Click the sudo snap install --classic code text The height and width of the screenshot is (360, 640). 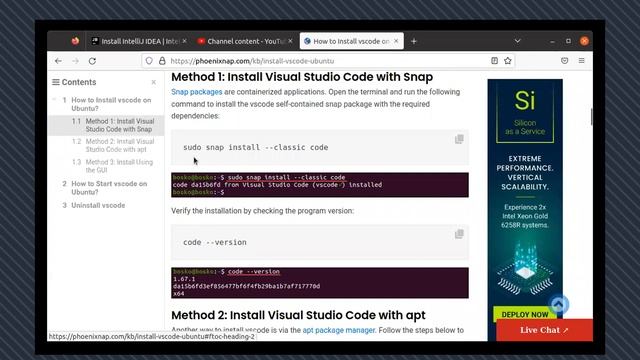(256, 147)
